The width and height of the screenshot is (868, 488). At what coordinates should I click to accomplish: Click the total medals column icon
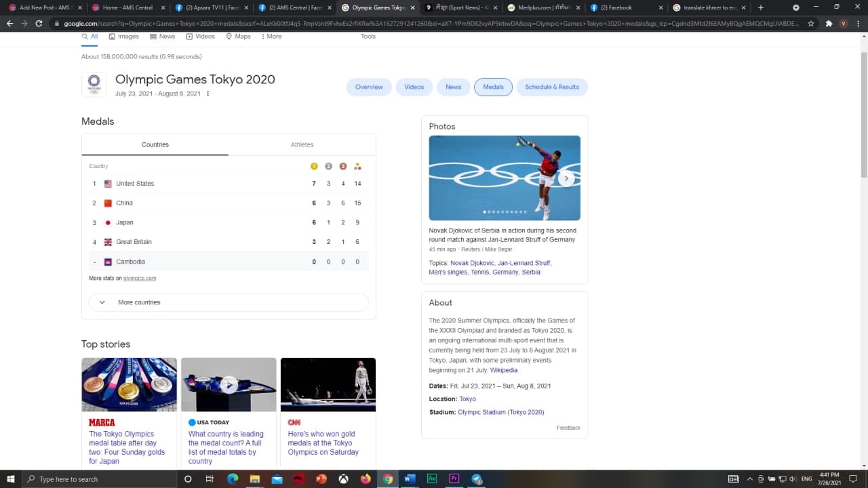[x=357, y=166]
